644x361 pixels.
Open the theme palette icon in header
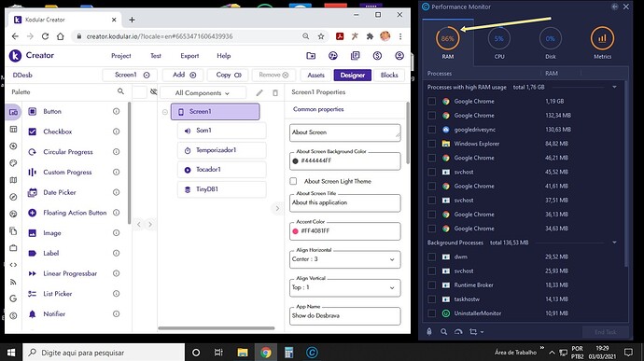click(x=333, y=55)
